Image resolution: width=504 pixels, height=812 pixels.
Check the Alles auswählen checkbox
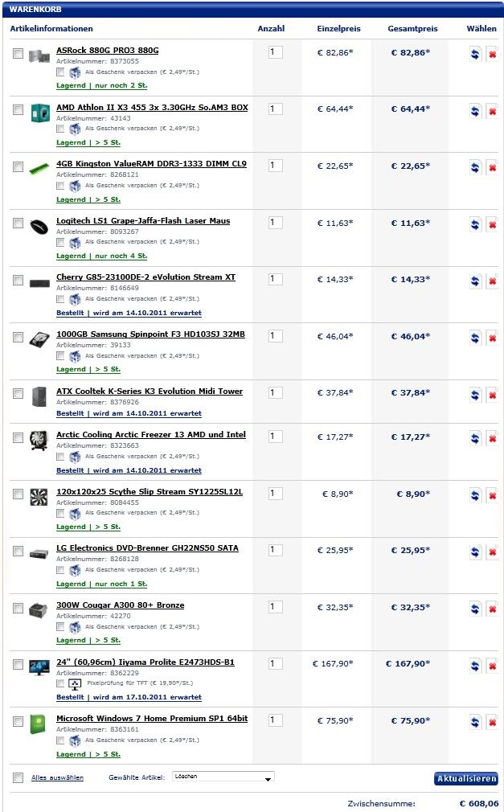pos(18,777)
